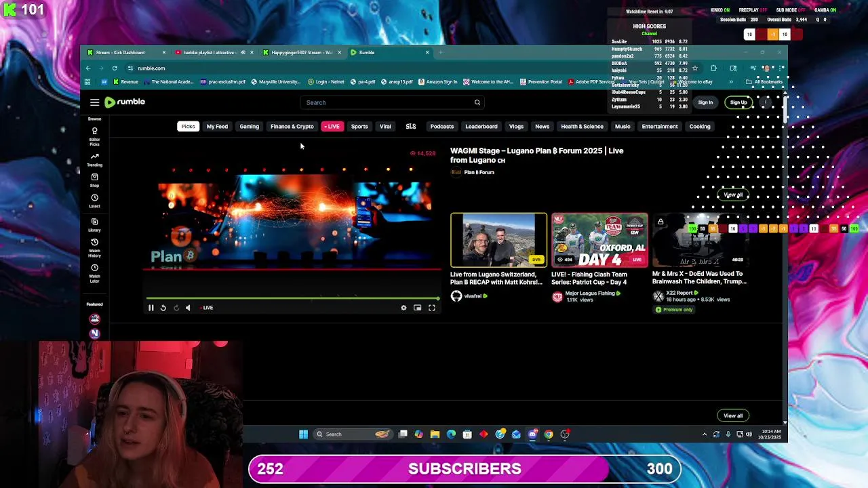The width and height of the screenshot is (868, 488).
Task: Show hidden system tray icons
Action: (x=704, y=434)
